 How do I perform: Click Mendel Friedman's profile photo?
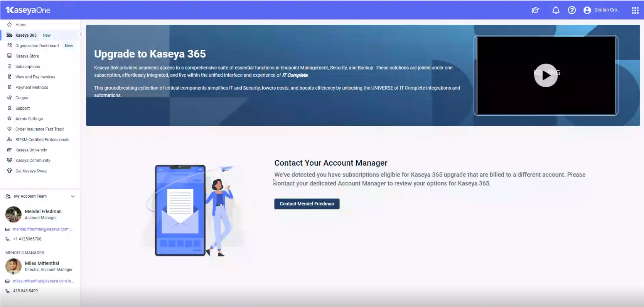(x=13, y=214)
